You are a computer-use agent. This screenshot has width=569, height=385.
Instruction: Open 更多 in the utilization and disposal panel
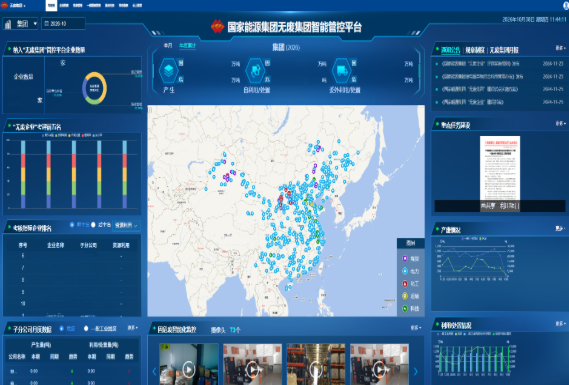[560, 324]
